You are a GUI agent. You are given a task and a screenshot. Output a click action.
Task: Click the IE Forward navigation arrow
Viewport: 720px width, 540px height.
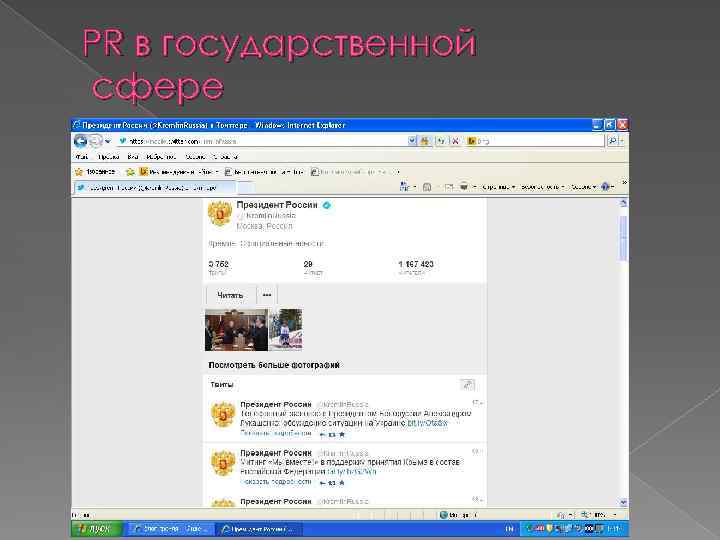(95, 141)
